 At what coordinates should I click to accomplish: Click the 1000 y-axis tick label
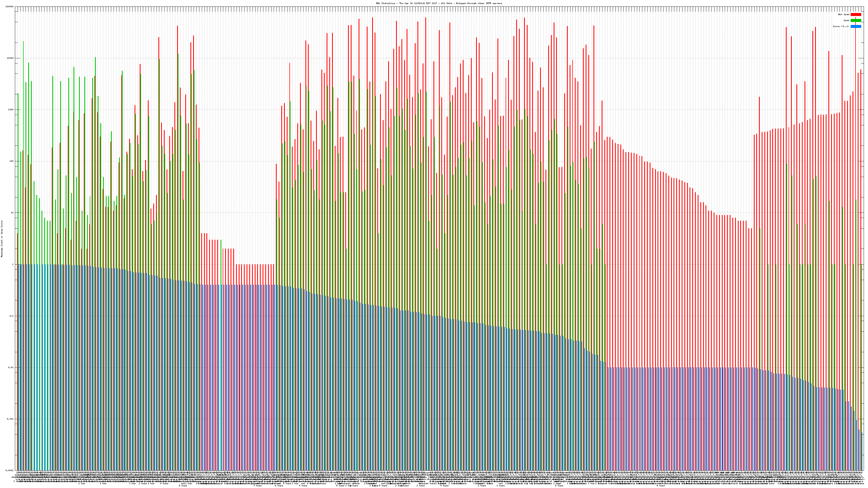pos(11,110)
